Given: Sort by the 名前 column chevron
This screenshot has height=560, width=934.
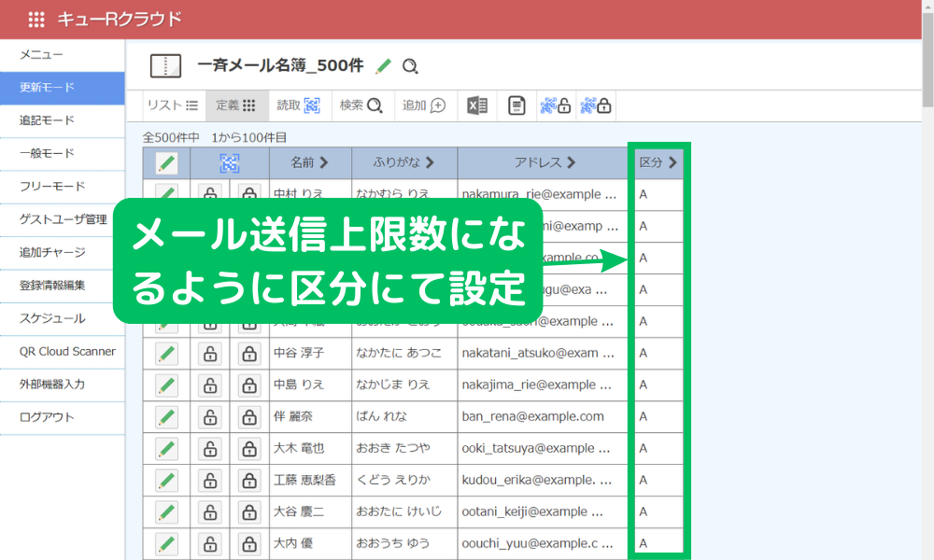Looking at the screenshot, I should tap(324, 162).
